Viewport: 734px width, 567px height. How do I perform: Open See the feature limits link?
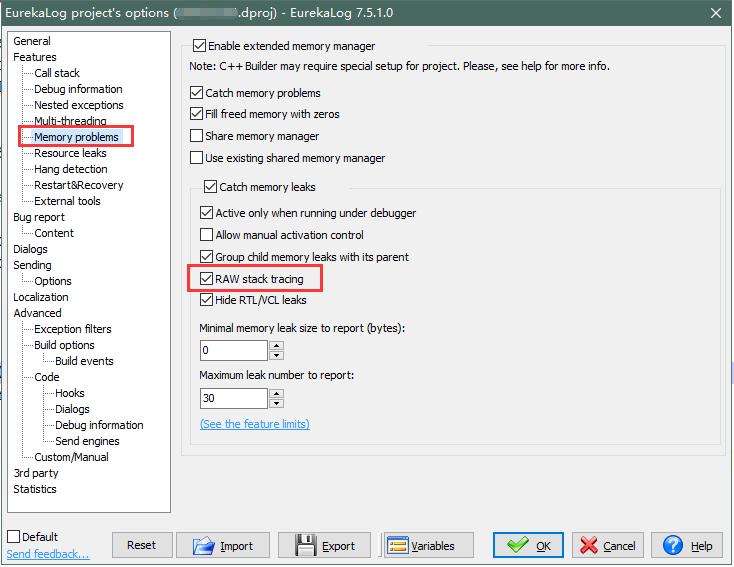pyautogui.click(x=255, y=424)
